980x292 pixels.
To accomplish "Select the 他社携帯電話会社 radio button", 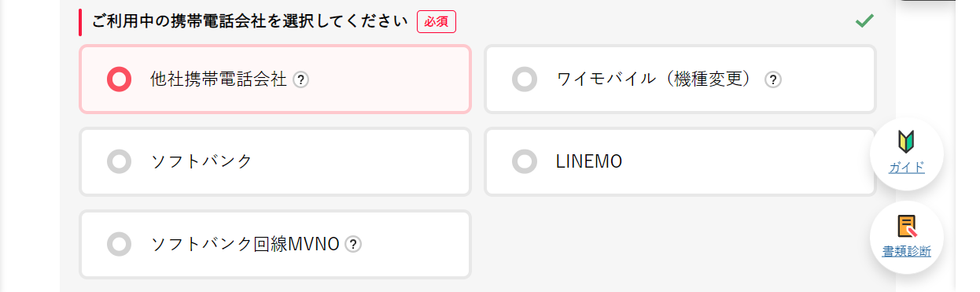I will pos(119,79).
